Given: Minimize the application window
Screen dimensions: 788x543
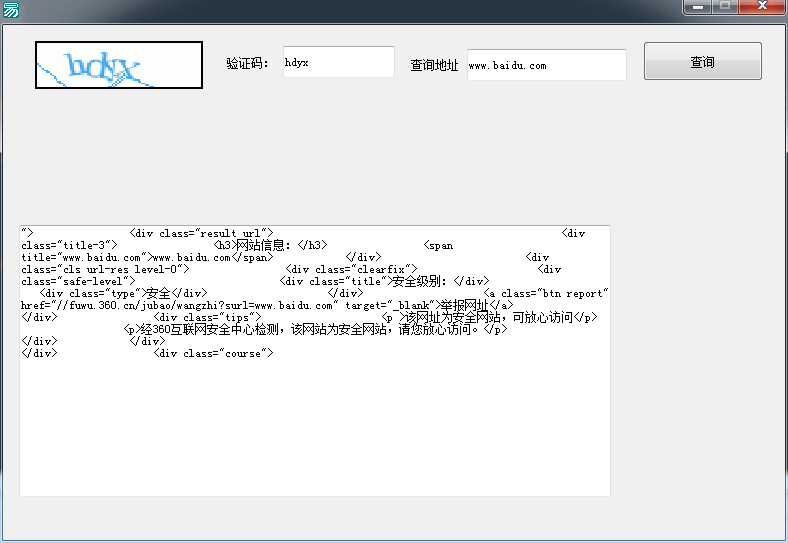Looking at the screenshot, I should pos(698,7).
